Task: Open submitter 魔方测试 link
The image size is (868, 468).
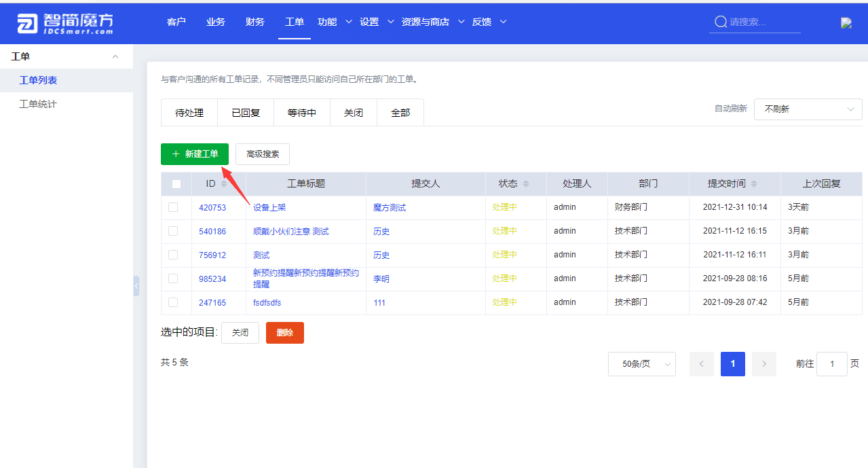Action: click(x=390, y=208)
